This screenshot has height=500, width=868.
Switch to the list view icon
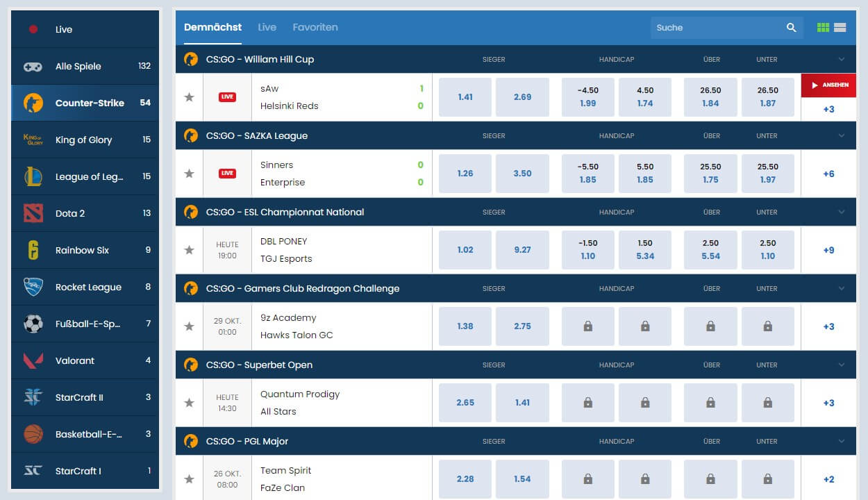[840, 28]
